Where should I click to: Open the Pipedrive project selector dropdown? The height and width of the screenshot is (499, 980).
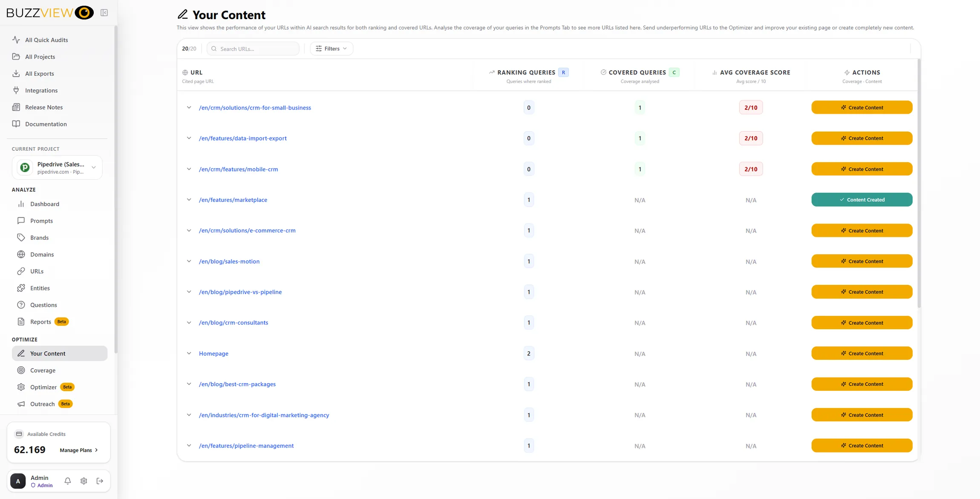57,168
